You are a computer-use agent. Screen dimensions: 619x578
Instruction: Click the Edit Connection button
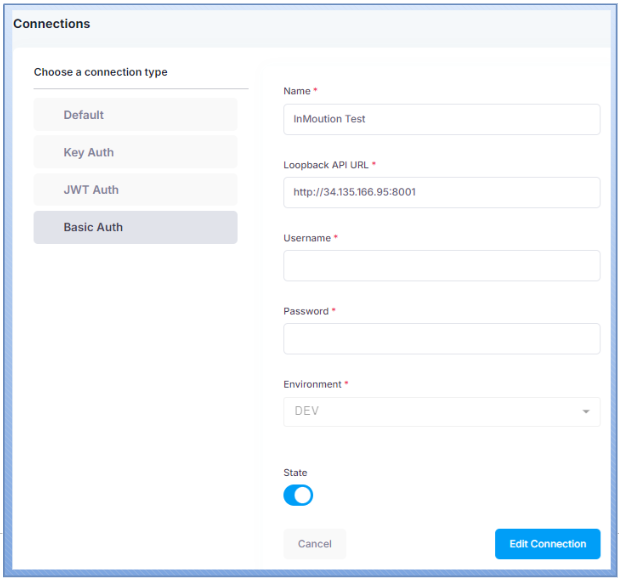[x=547, y=544]
